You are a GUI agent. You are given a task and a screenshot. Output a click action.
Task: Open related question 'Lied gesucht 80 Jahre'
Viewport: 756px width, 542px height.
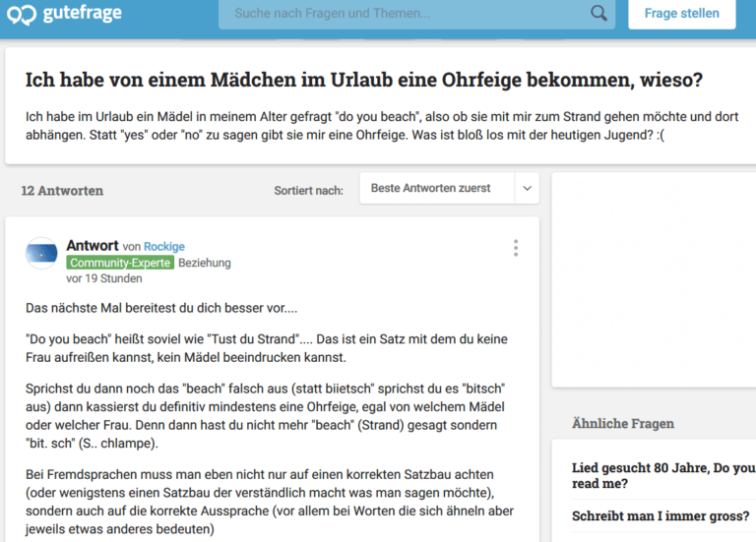pos(663,475)
